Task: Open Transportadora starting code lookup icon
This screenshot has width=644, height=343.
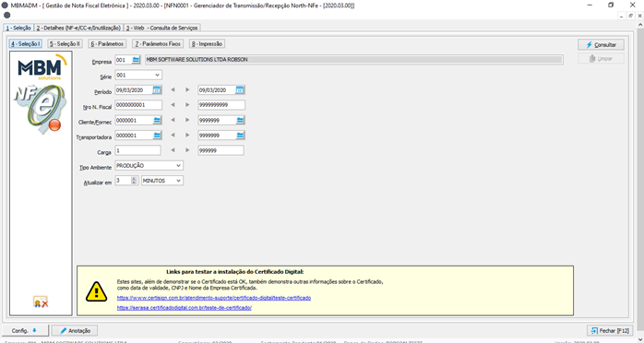Action: pyautogui.click(x=157, y=135)
